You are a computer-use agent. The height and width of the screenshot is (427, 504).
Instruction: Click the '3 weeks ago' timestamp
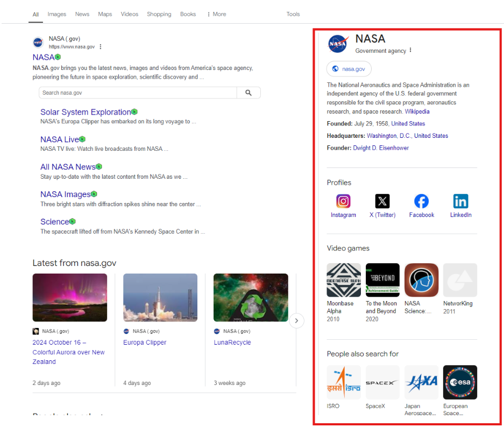[x=230, y=383]
